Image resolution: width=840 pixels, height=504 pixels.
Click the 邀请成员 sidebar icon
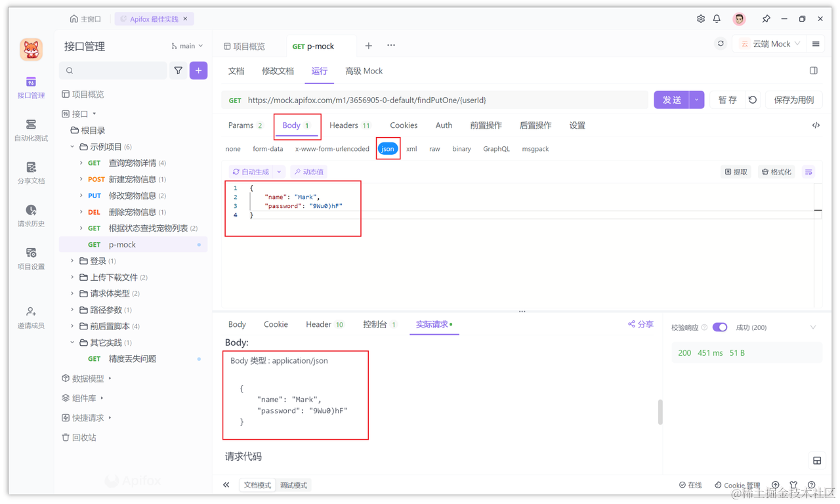coord(30,317)
